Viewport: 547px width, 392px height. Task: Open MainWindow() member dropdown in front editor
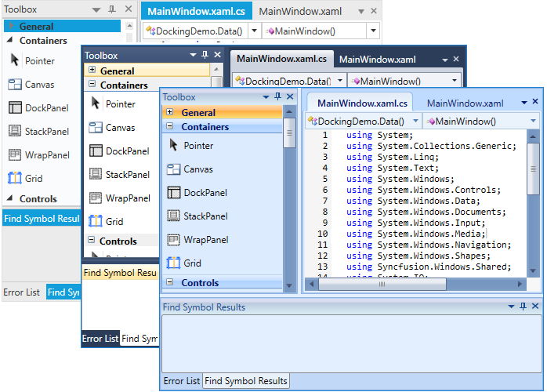point(533,122)
